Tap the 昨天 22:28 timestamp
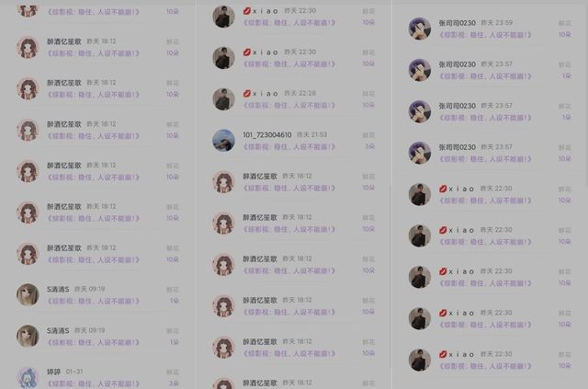 pos(300,93)
